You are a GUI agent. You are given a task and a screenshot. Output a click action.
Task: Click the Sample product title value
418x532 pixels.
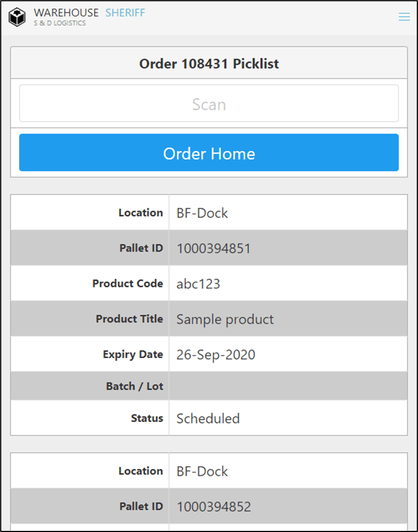[x=225, y=319]
